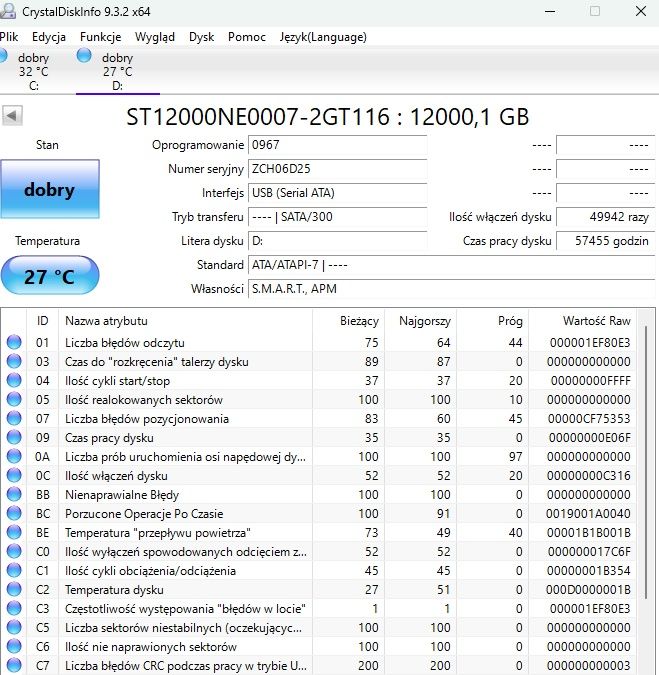The height and width of the screenshot is (675, 659).
Task: Click the status icon for attribute 09
Action: coord(14,437)
